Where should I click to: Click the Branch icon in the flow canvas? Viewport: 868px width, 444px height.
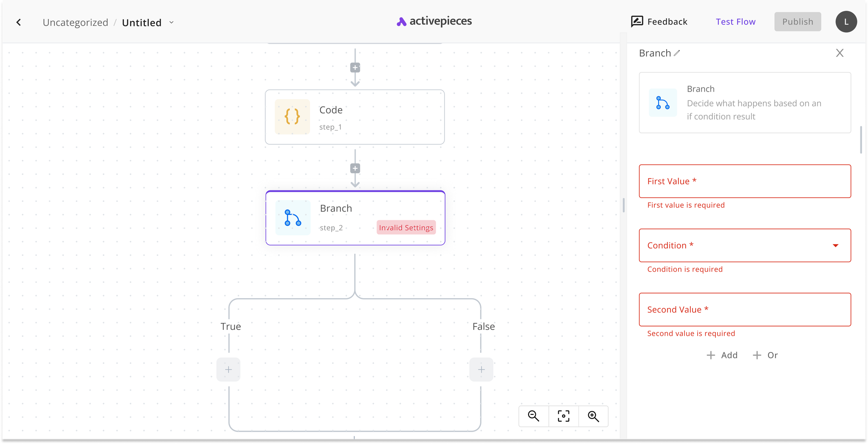[293, 218]
